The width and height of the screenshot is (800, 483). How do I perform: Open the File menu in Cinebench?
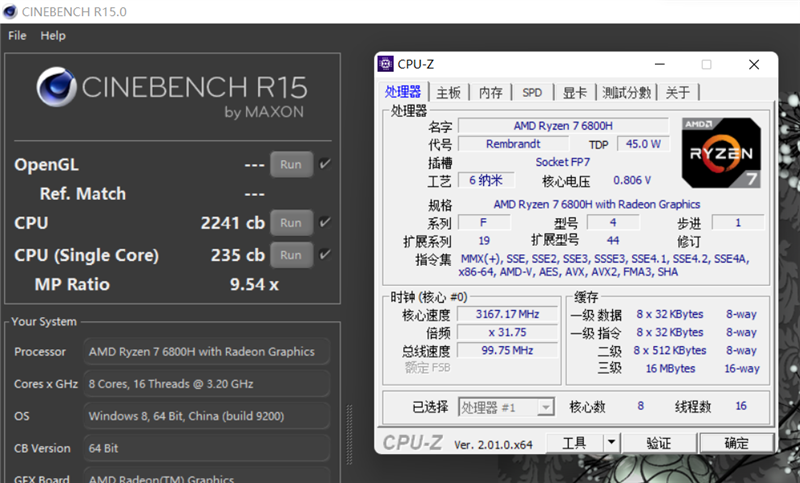(17, 36)
